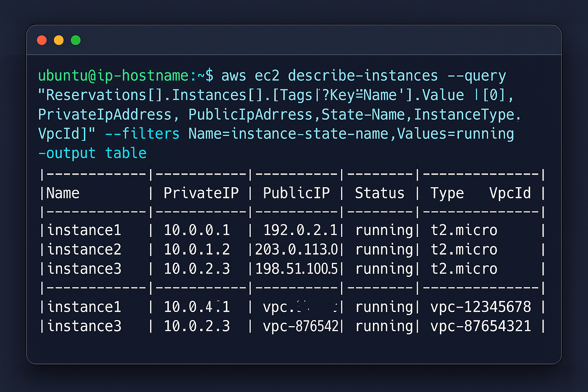588x392 pixels.
Task: Click the PublicIP header cell
Action: pyautogui.click(x=296, y=193)
